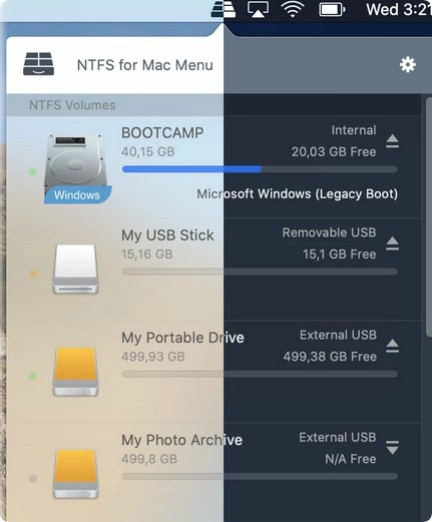Select the My Photo Archive name

pos(182,440)
